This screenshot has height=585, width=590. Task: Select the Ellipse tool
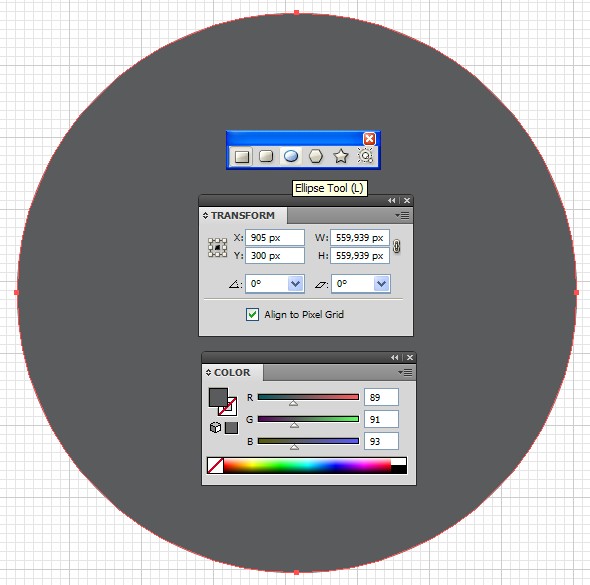(x=291, y=156)
